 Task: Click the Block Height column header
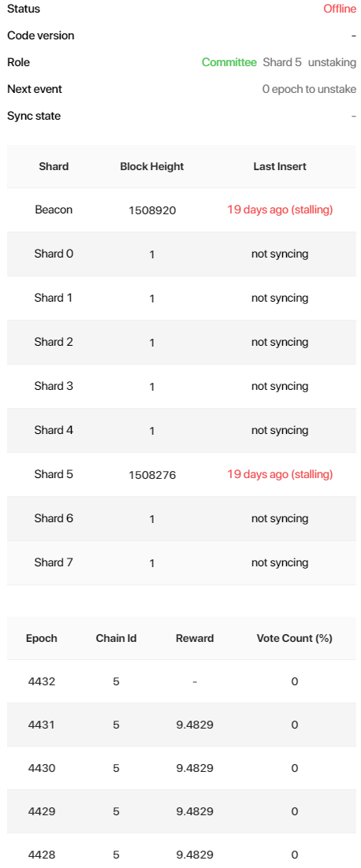click(151, 166)
